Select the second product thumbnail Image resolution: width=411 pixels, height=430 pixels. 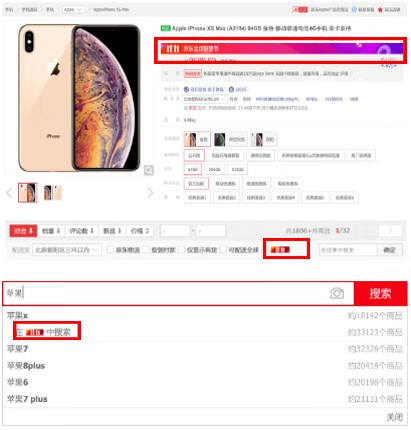pyautogui.click(x=53, y=193)
